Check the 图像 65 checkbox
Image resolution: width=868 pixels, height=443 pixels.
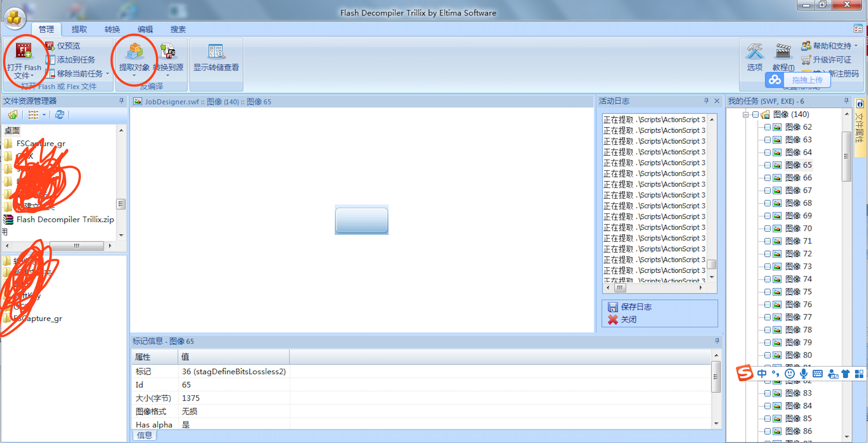(767, 165)
